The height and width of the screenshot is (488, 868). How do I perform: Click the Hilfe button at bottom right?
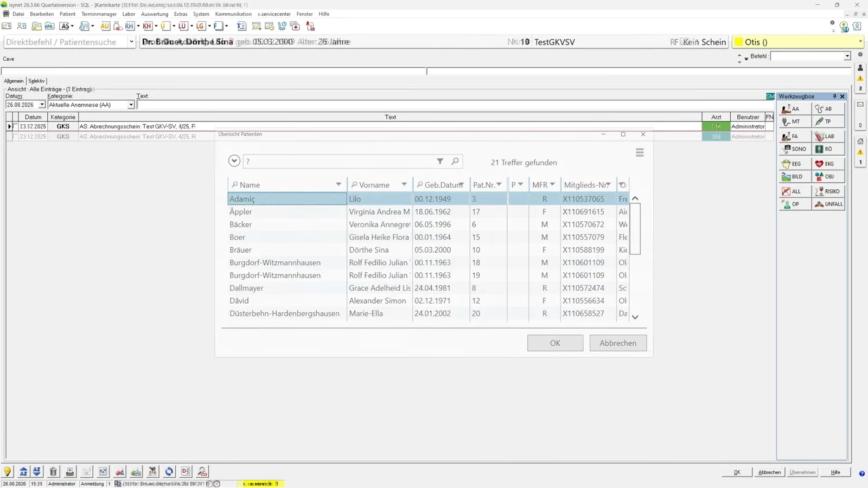coord(835,472)
